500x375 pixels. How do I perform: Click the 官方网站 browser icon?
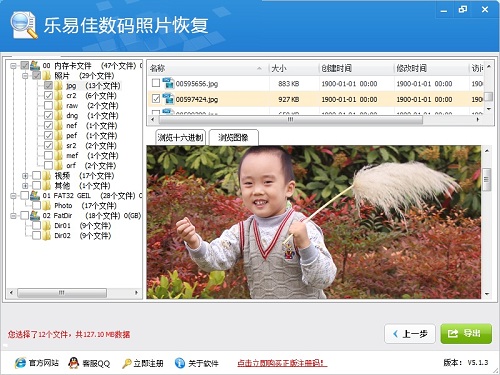pos(20,363)
